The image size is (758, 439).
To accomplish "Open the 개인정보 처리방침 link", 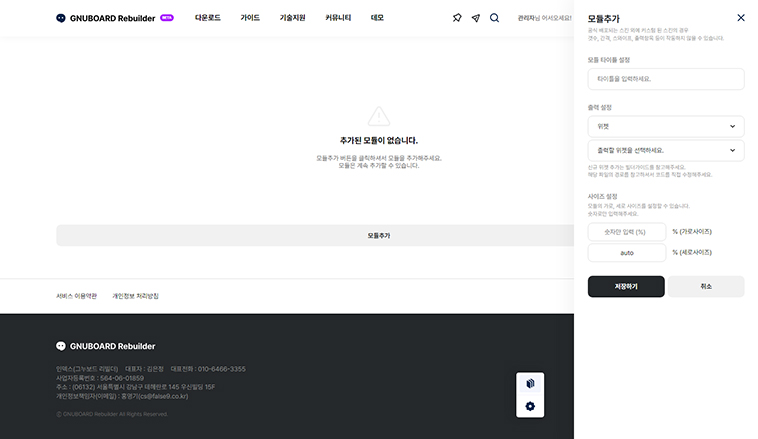I will [135, 296].
